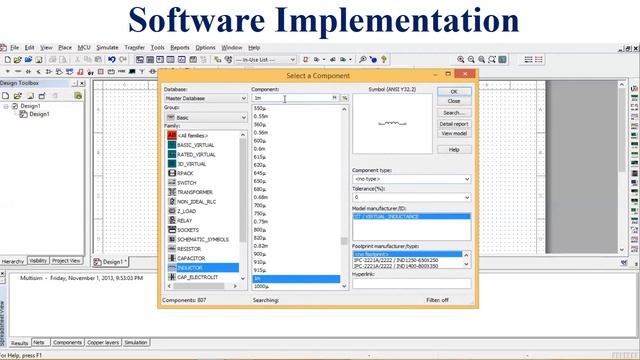Click the Open file icon in main toolbar
Image resolution: width=640 pixels, height=360 pixels.
(18, 60)
